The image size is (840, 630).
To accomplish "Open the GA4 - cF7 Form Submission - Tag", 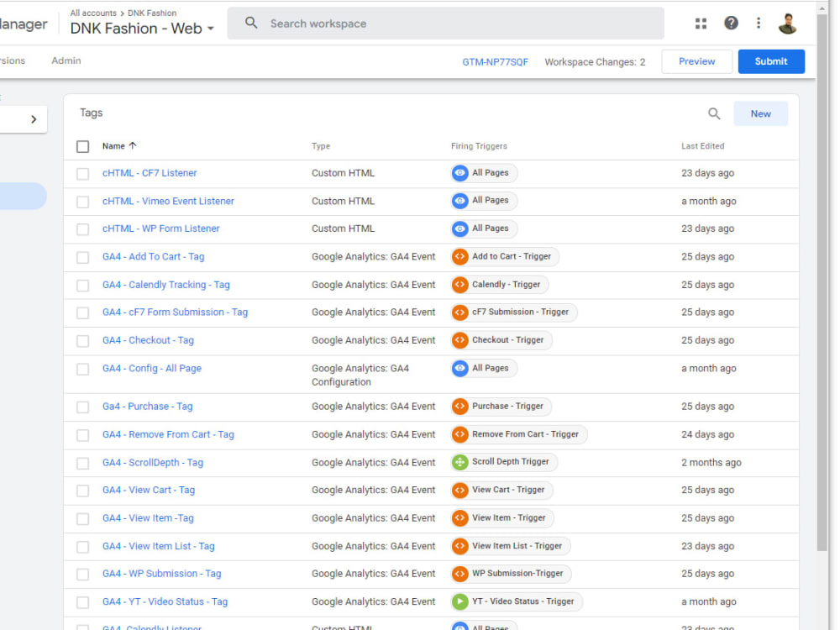I will pos(176,312).
